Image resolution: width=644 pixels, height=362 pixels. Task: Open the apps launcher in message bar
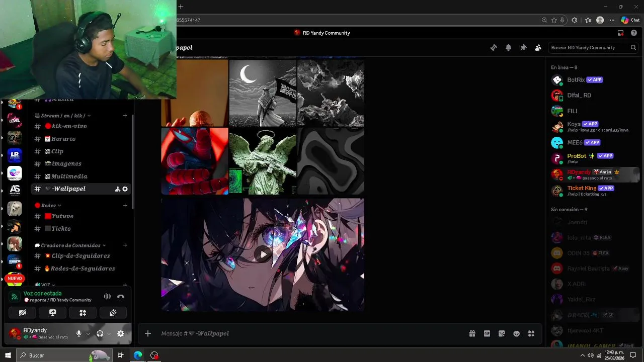[x=531, y=333]
